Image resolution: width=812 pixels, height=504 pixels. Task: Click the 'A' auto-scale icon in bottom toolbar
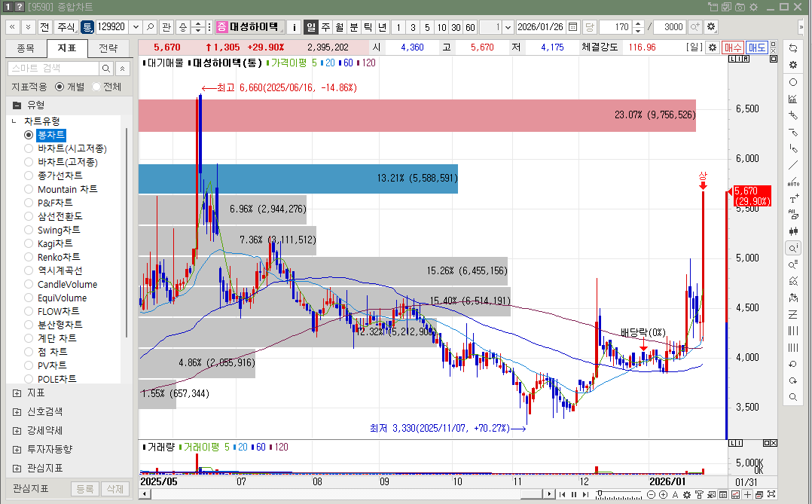click(x=675, y=495)
